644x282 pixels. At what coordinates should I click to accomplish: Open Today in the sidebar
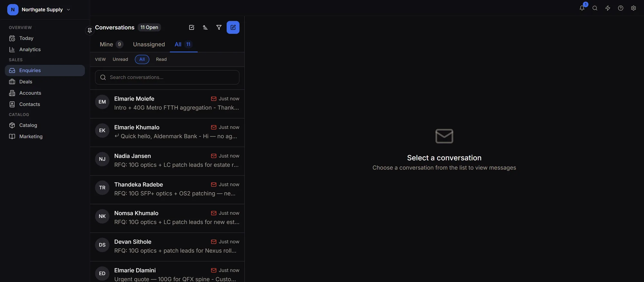click(45, 38)
